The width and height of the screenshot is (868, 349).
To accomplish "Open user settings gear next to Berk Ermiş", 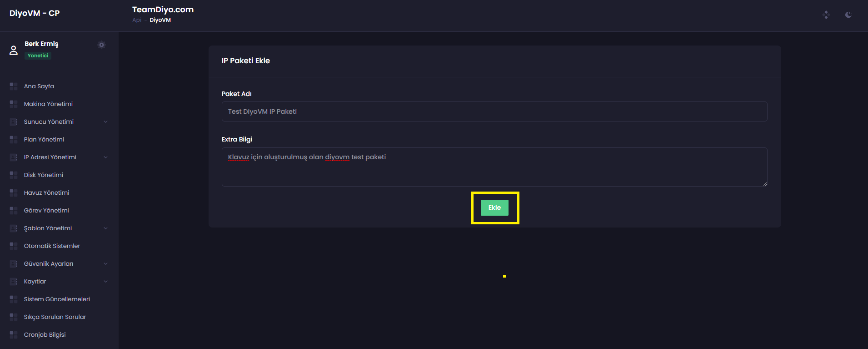I will coord(102,45).
